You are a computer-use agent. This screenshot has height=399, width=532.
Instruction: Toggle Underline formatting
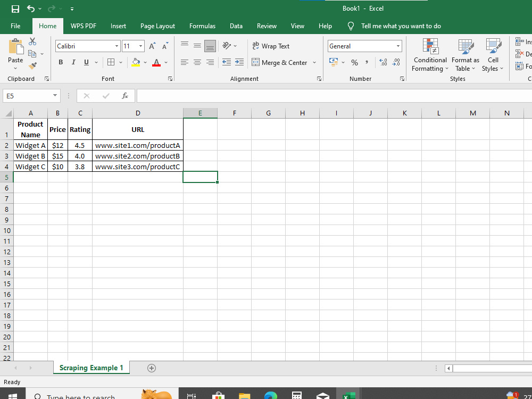[x=86, y=62]
